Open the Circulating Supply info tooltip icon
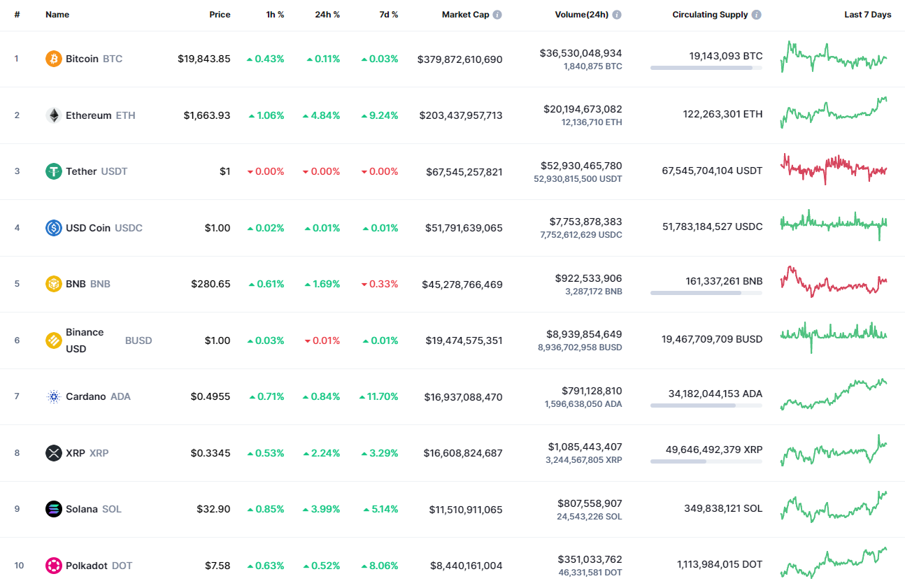This screenshot has height=588, width=905. pyautogui.click(x=757, y=14)
